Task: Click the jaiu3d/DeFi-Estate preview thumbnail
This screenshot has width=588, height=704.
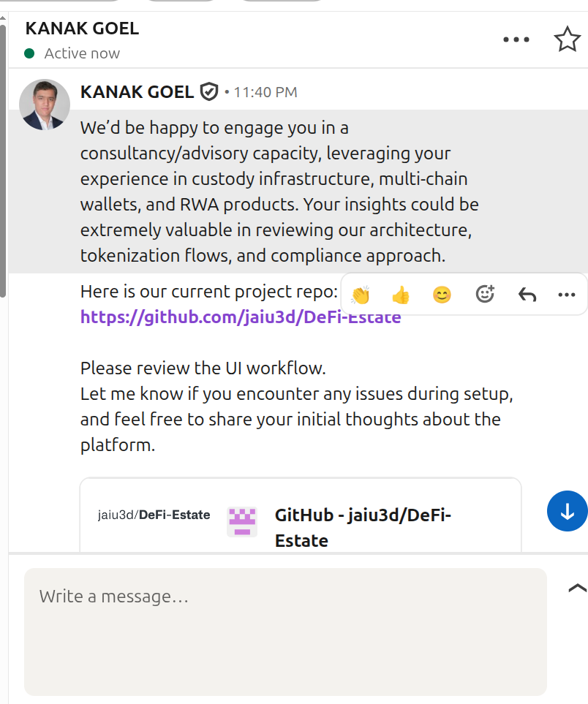Action: (154, 515)
